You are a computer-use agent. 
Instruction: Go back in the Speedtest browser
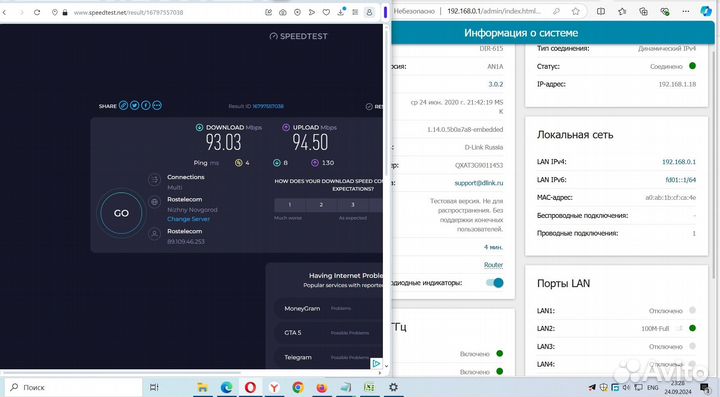[4, 12]
